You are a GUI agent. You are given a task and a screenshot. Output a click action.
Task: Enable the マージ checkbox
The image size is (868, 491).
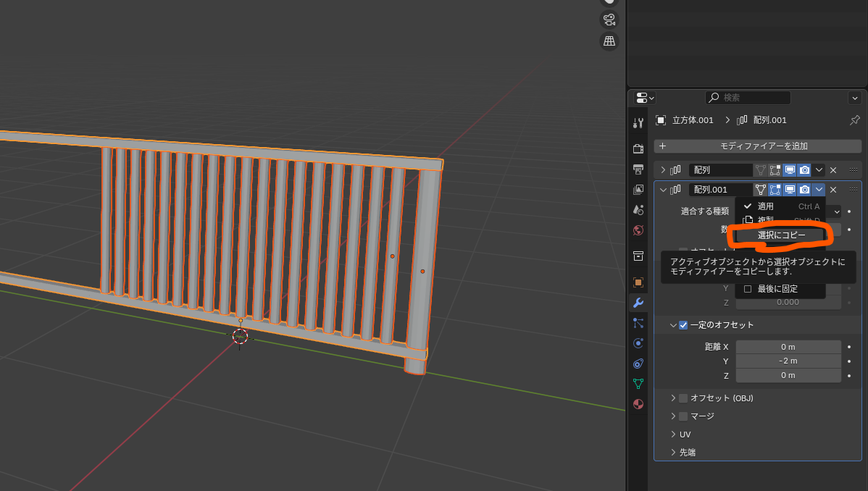tap(683, 416)
